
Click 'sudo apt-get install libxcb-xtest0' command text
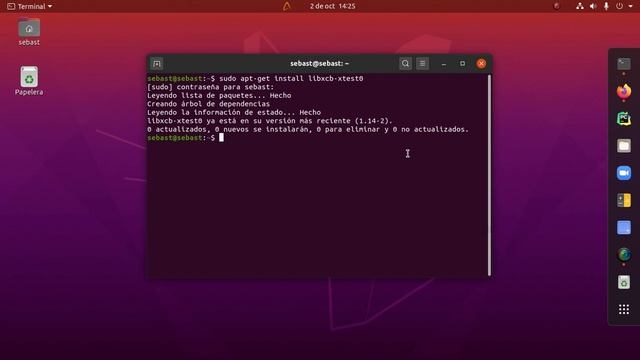pos(291,78)
